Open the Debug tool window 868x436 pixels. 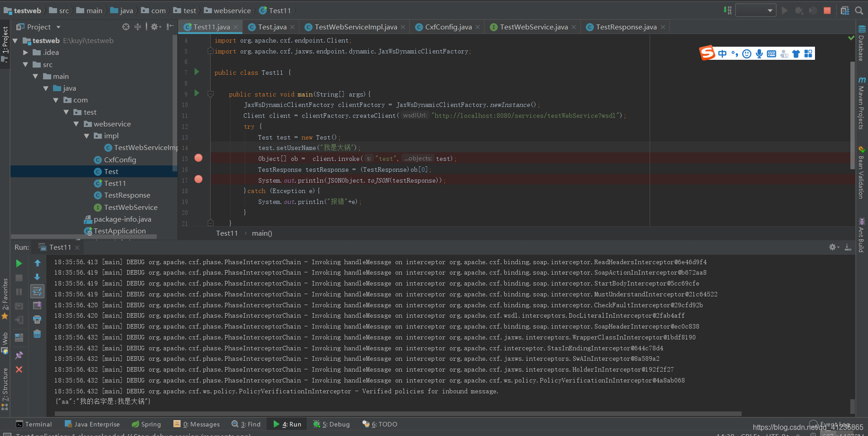(331, 424)
